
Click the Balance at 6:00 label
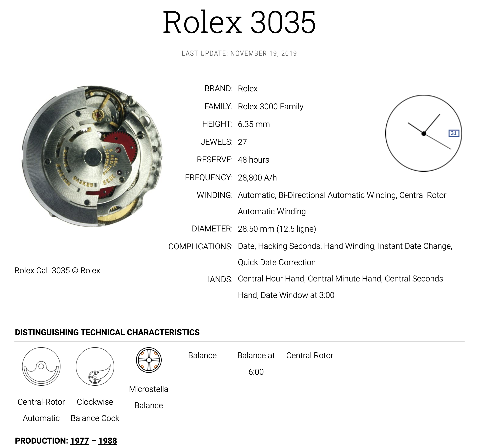(x=256, y=364)
